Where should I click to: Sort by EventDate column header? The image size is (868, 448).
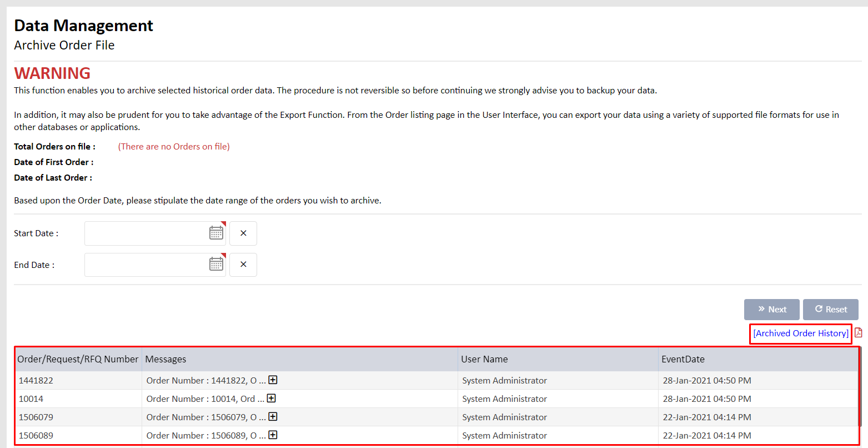pyautogui.click(x=759, y=359)
